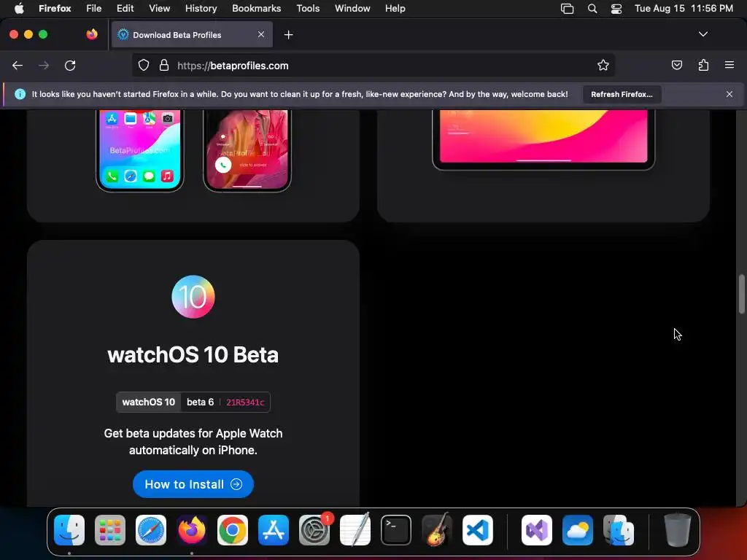
Task: Open Finder from the Dock
Action: (x=69, y=530)
